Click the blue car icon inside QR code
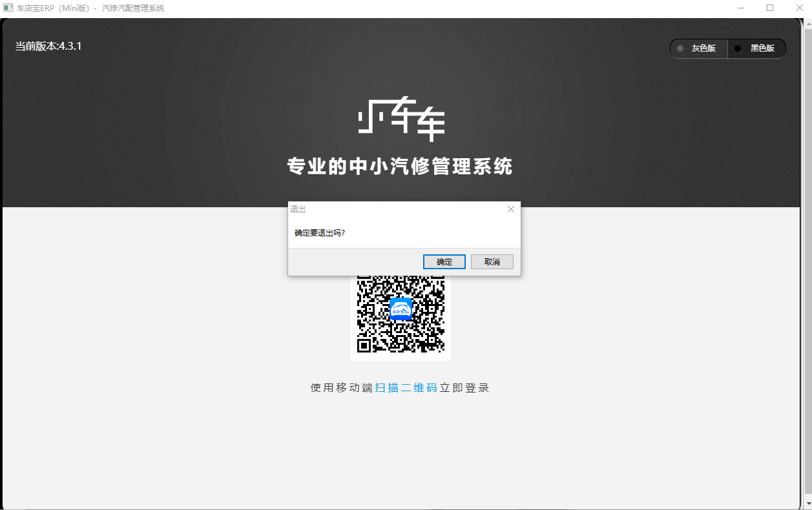 pos(401,309)
